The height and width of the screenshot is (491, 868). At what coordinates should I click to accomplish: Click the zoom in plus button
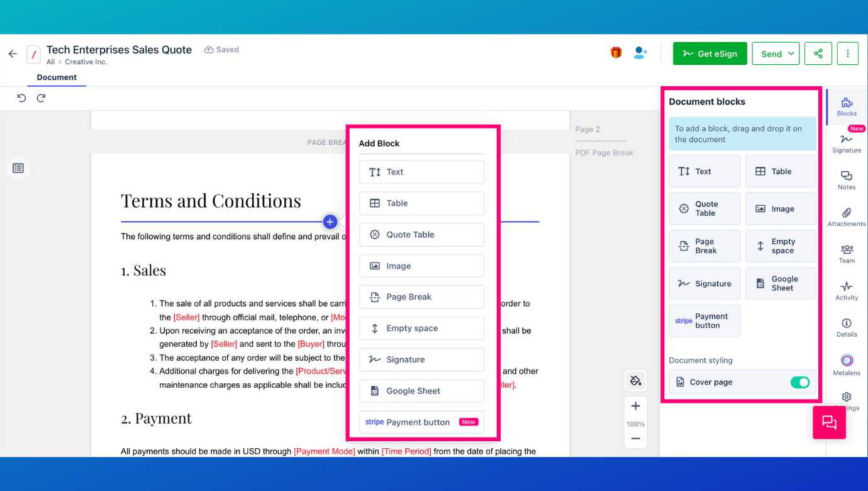coord(635,406)
